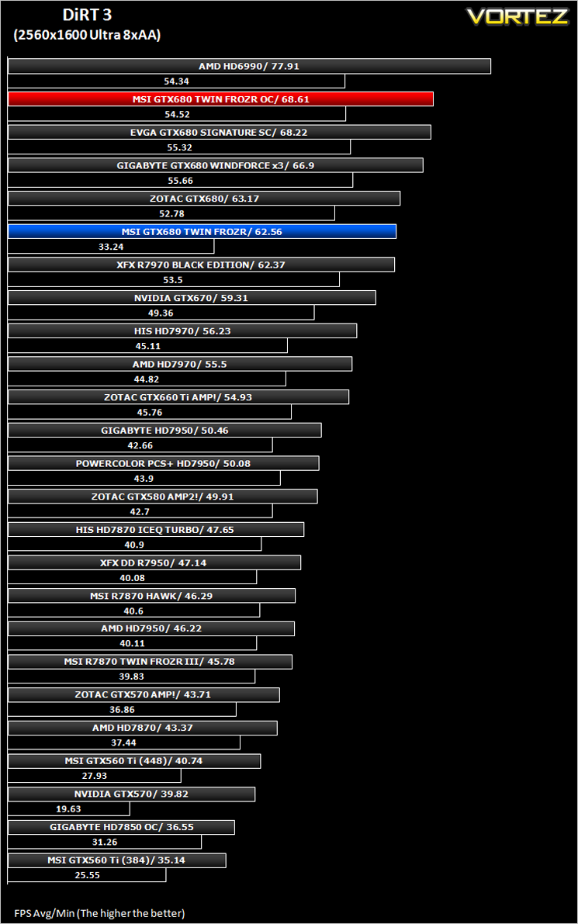This screenshot has width=578, height=924.
Task: Select the 54.52 minimum FPS value
Action: pyautogui.click(x=177, y=114)
